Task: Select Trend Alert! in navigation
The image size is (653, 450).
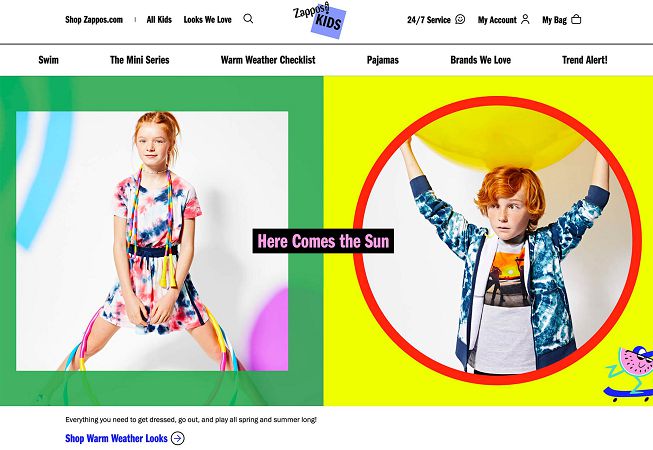Action: [x=584, y=60]
